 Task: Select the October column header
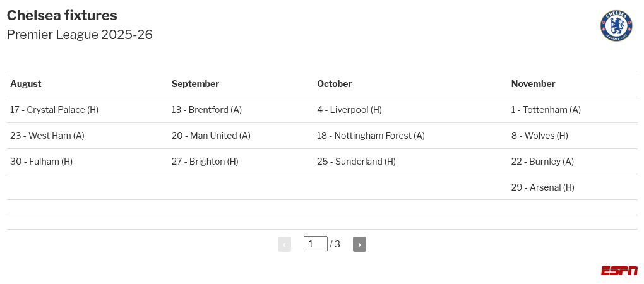[335, 84]
